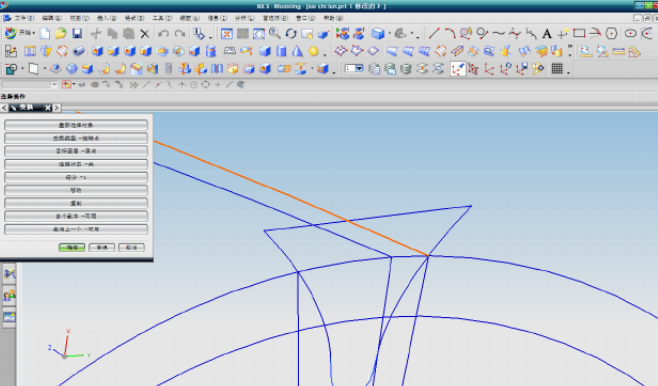Select the Save (floppy disk) icon

click(77, 34)
